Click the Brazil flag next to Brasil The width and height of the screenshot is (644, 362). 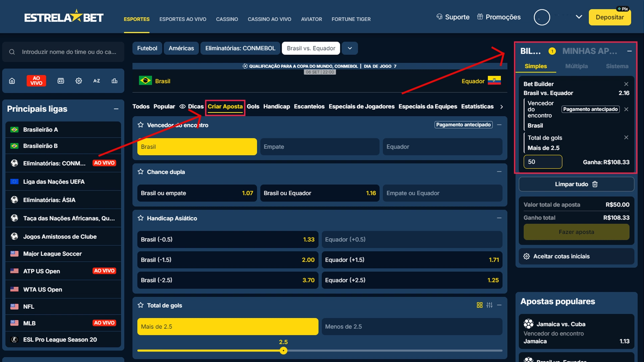pos(145,81)
